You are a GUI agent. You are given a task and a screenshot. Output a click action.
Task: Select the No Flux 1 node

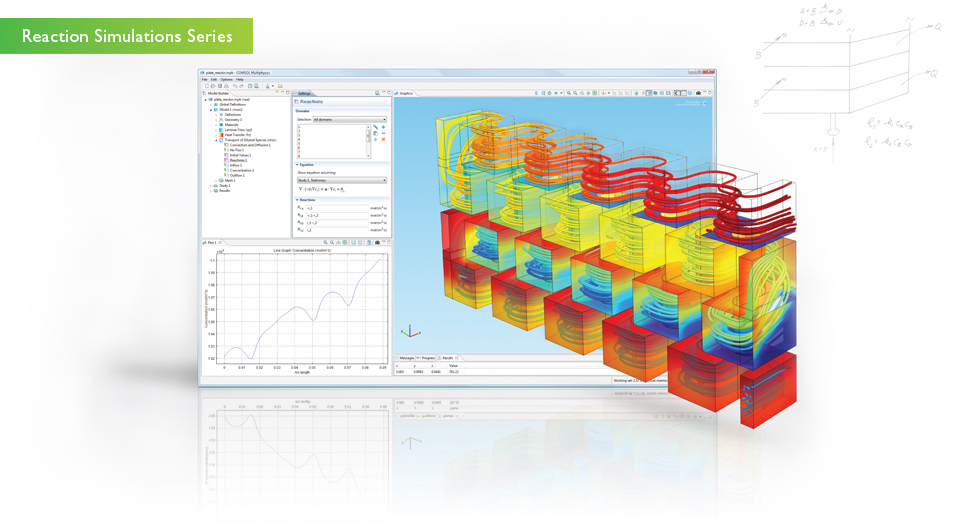coord(236,150)
